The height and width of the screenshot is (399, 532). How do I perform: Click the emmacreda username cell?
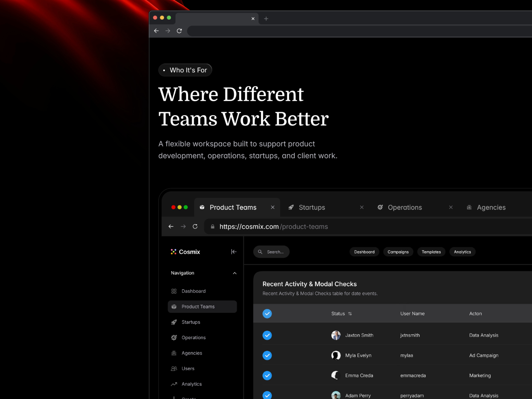point(413,375)
